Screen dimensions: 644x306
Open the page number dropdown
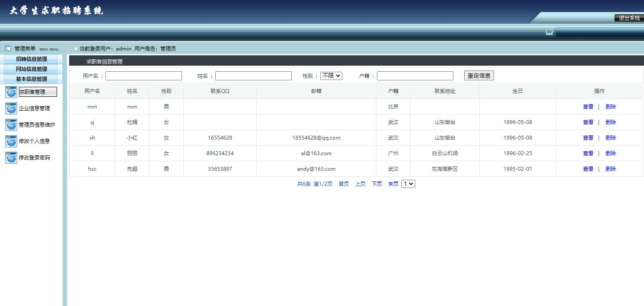[408, 184]
